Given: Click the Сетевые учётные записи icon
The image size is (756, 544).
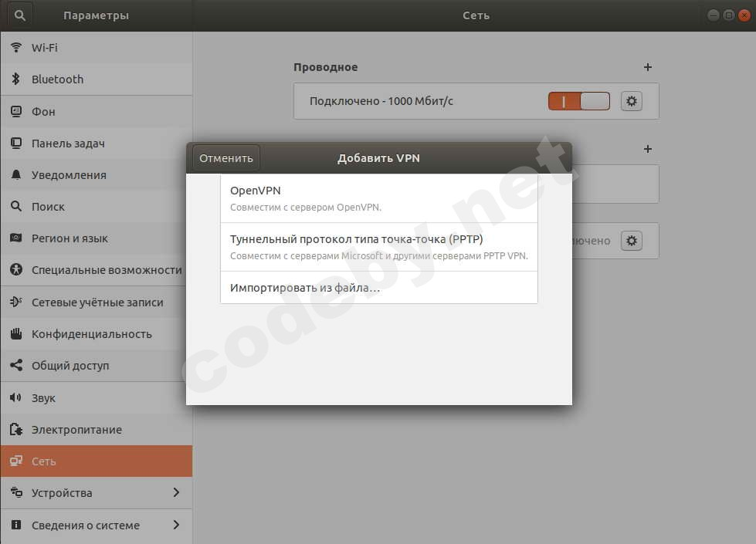Looking at the screenshot, I should point(16,302).
